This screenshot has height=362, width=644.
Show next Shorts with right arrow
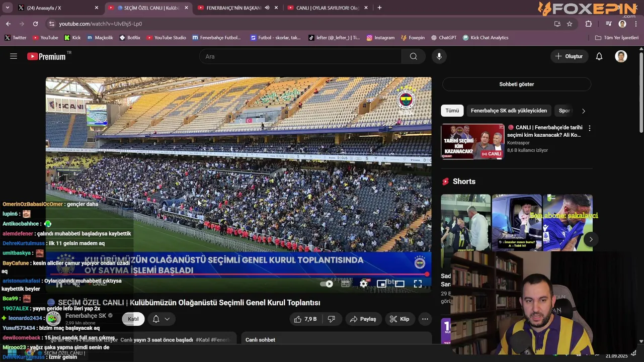591,239
